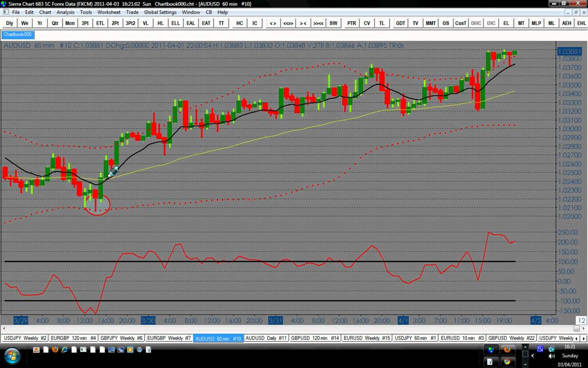
Task: Open the Trade menu
Action: (132, 12)
